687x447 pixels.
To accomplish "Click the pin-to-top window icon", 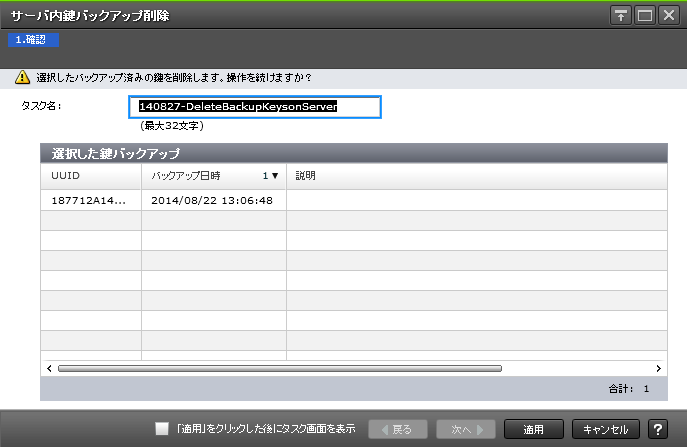I will click(620, 16).
